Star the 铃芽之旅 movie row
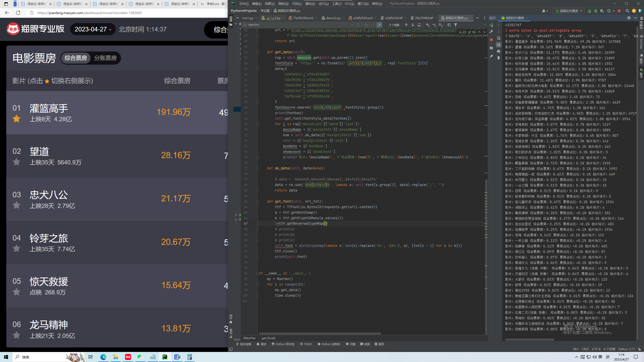The height and width of the screenshot is (362, 644). (17, 248)
